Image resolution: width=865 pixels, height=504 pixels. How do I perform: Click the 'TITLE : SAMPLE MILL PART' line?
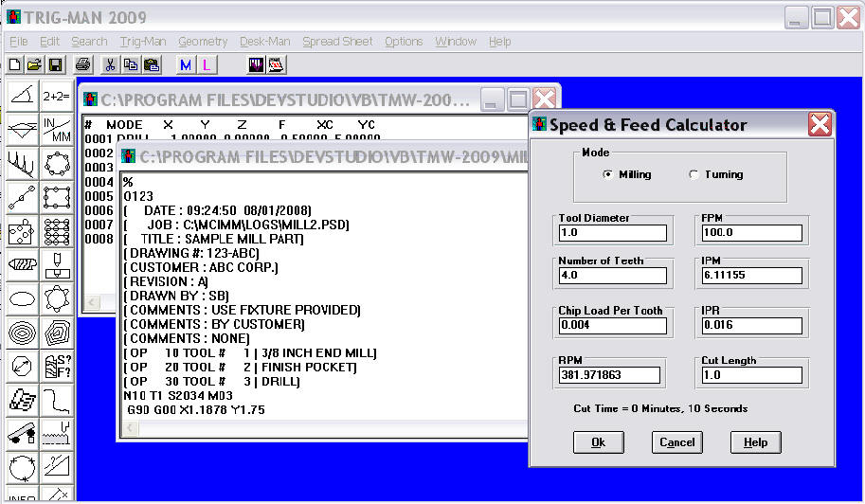(x=213, y=239)
